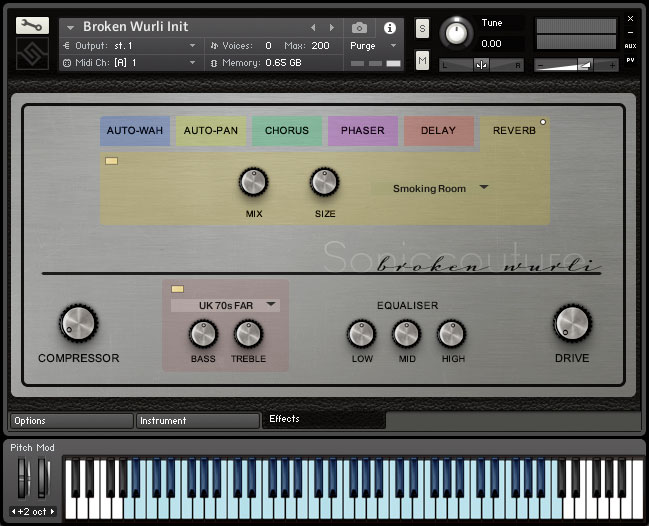Go to next preset with right arrow

coord(332,28)
